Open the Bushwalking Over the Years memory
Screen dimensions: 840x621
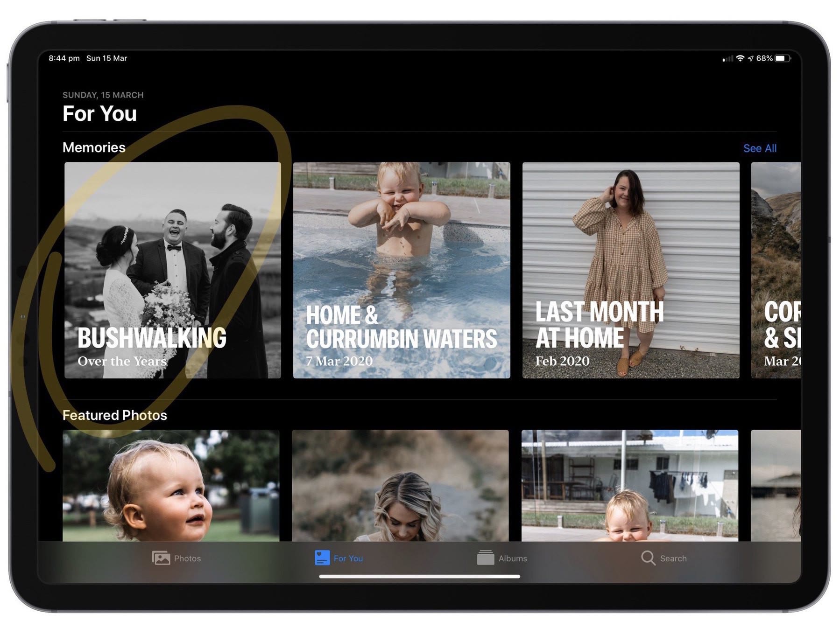click(x=172, y=270)
